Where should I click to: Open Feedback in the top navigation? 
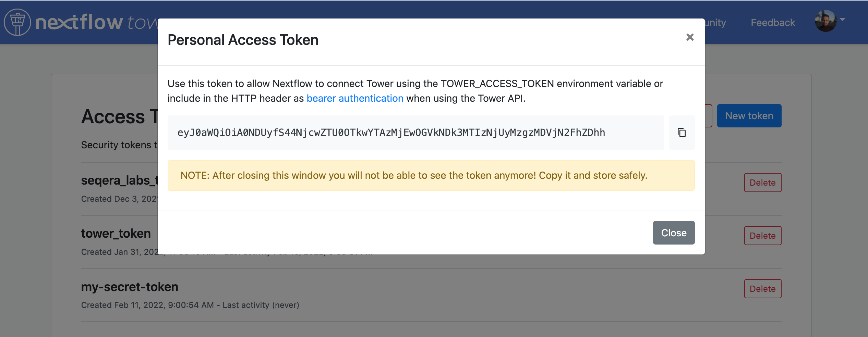[x=773, y=23]
